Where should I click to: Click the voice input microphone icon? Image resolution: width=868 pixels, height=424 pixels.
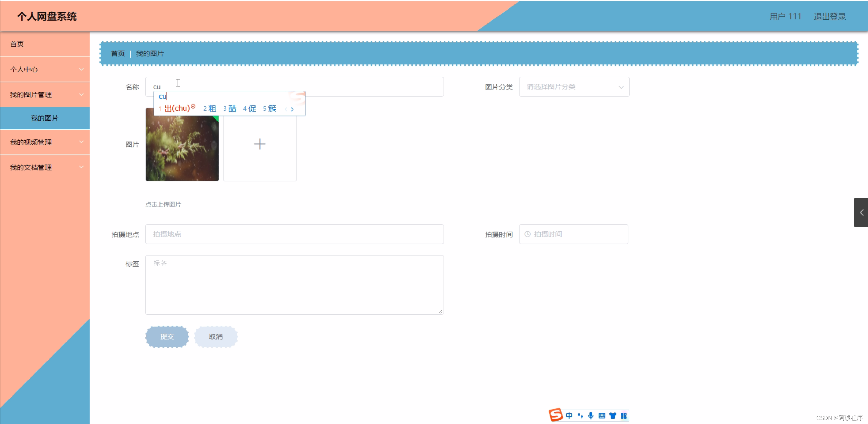(x=591, y=416)
